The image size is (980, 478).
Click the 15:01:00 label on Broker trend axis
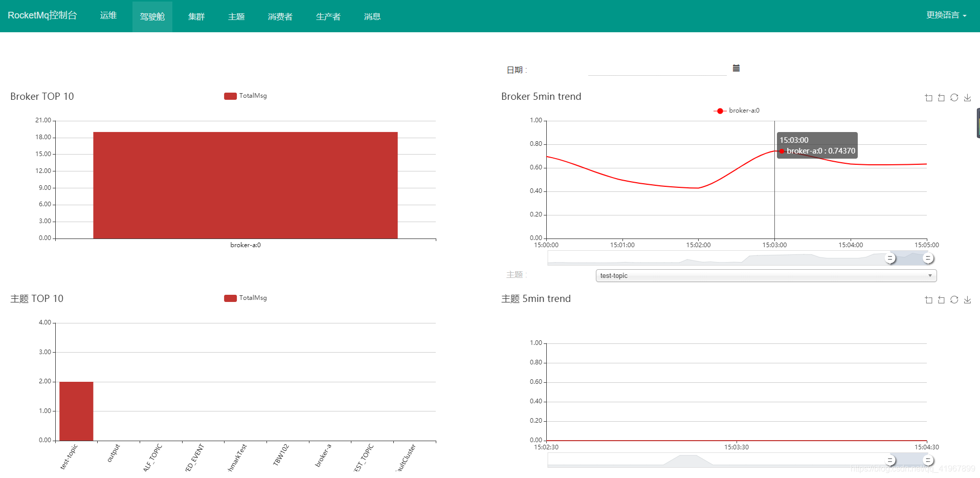pos(622,245)
